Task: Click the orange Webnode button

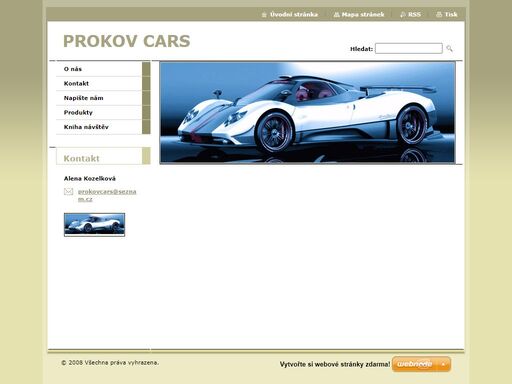Action: click(x=421, y=364)
